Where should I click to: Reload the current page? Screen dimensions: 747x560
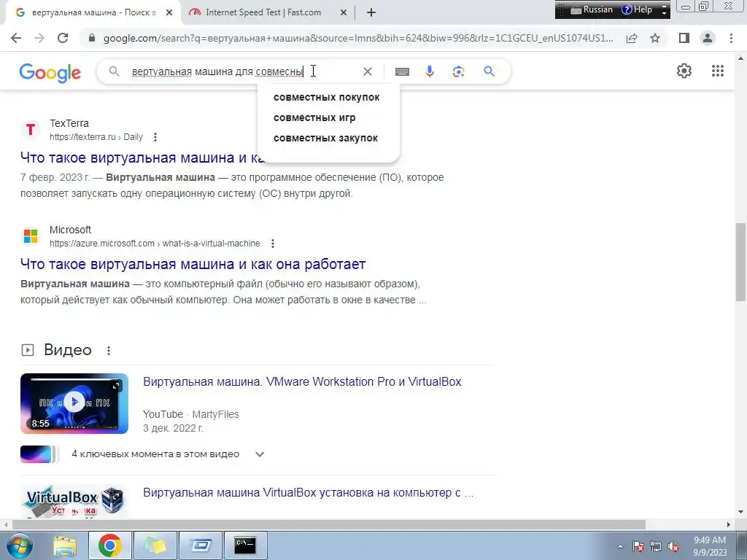[63, 38]
